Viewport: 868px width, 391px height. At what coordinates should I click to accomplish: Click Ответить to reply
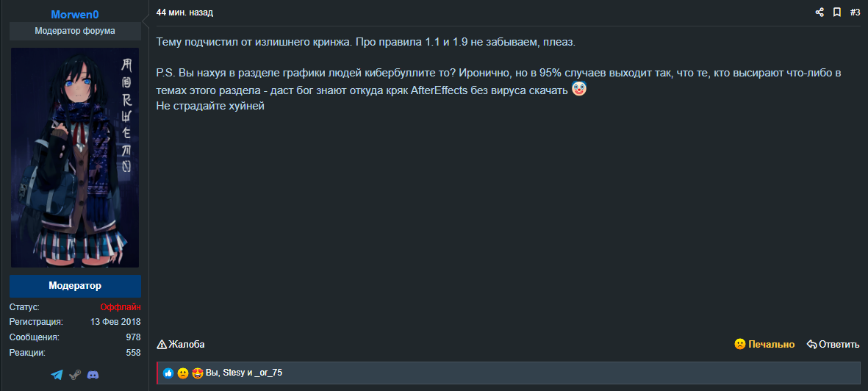833,344
